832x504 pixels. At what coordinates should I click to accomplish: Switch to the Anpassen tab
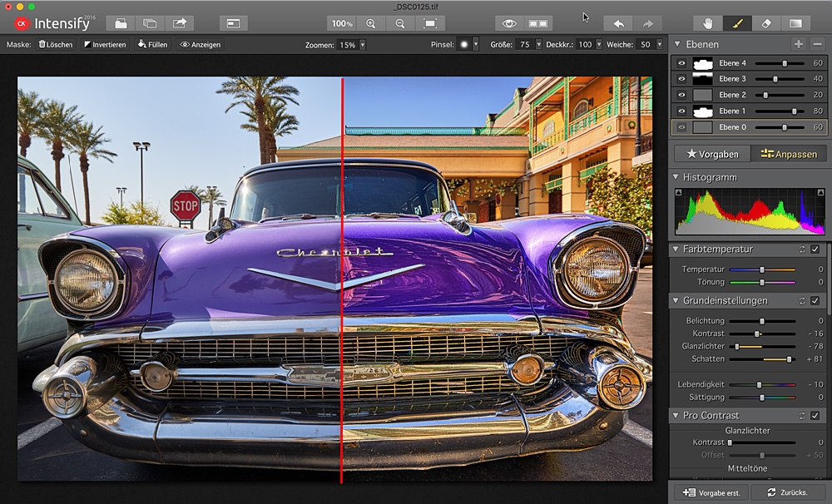789,154
